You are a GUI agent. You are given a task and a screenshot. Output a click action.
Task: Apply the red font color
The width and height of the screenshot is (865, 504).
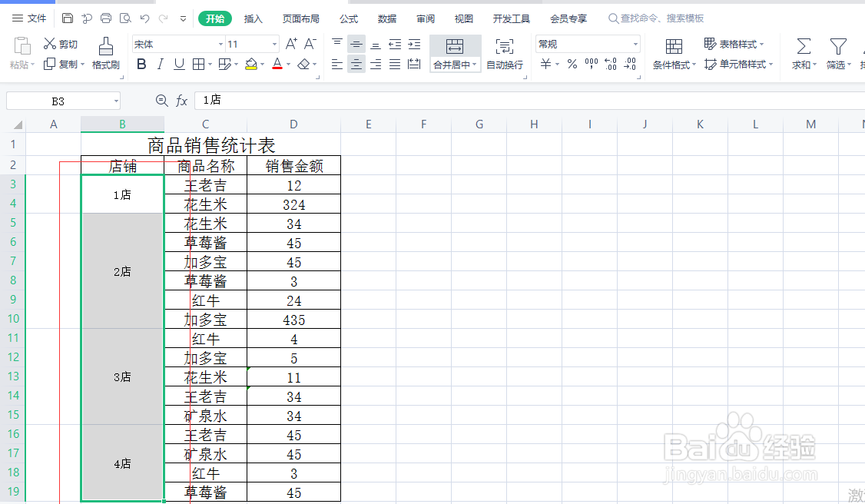277,65
